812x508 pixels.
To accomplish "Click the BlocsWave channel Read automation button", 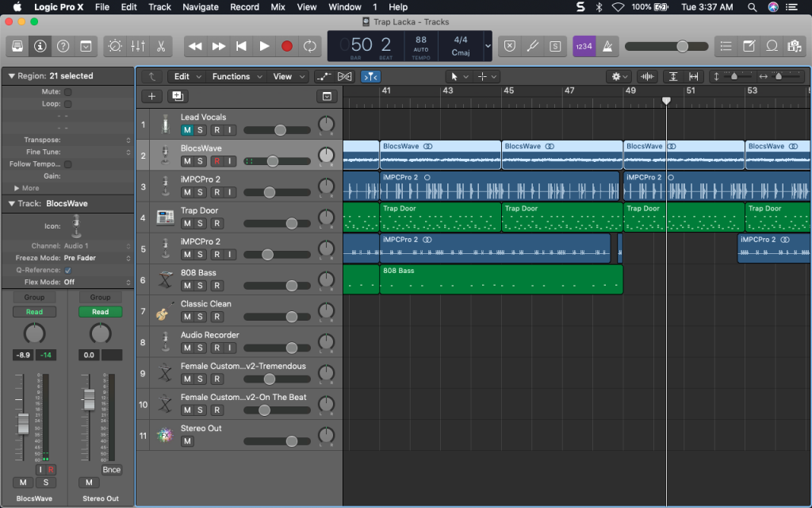I will coord(34,312).
